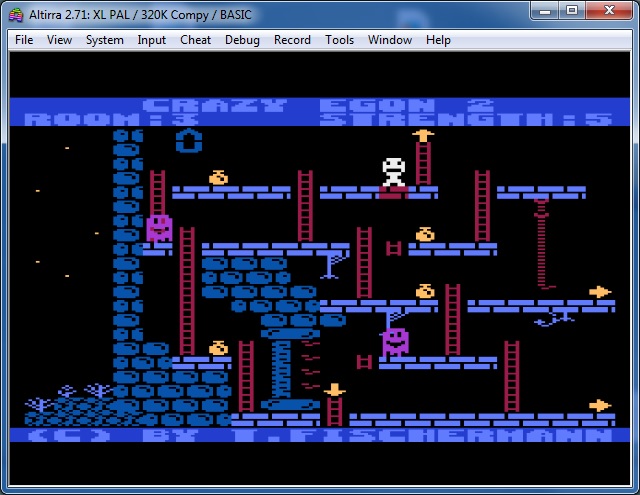Open the Cheat menu

(196, 40)
